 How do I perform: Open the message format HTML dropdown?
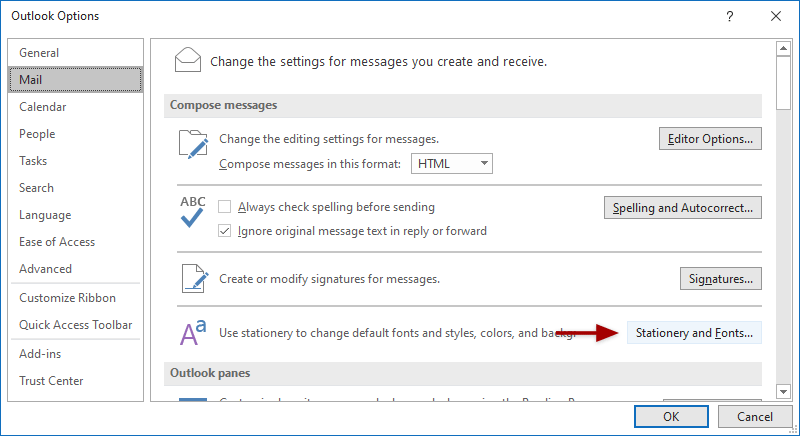pos(451,164)
